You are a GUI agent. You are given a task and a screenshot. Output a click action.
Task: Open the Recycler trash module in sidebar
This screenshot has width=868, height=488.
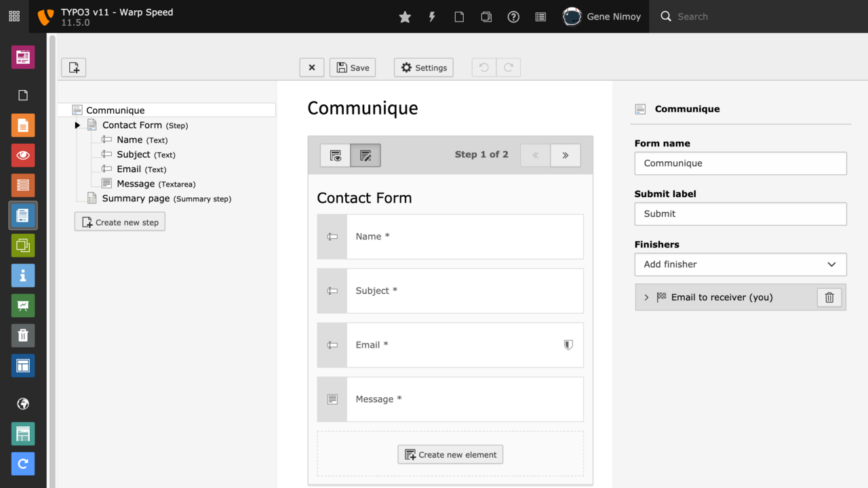click(23, 335)
